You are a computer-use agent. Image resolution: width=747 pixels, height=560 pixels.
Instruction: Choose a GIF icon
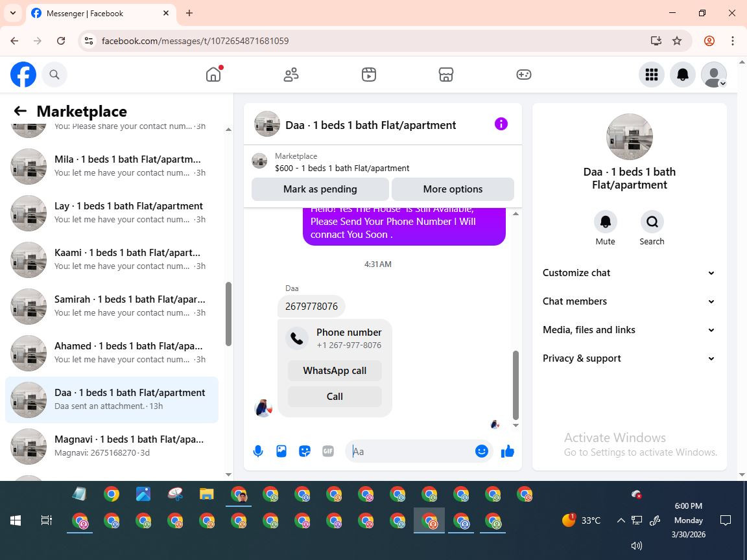327,451
